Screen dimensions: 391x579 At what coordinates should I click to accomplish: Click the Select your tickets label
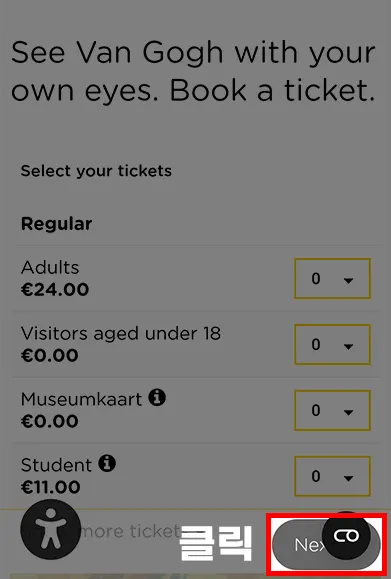click(96, 171)
